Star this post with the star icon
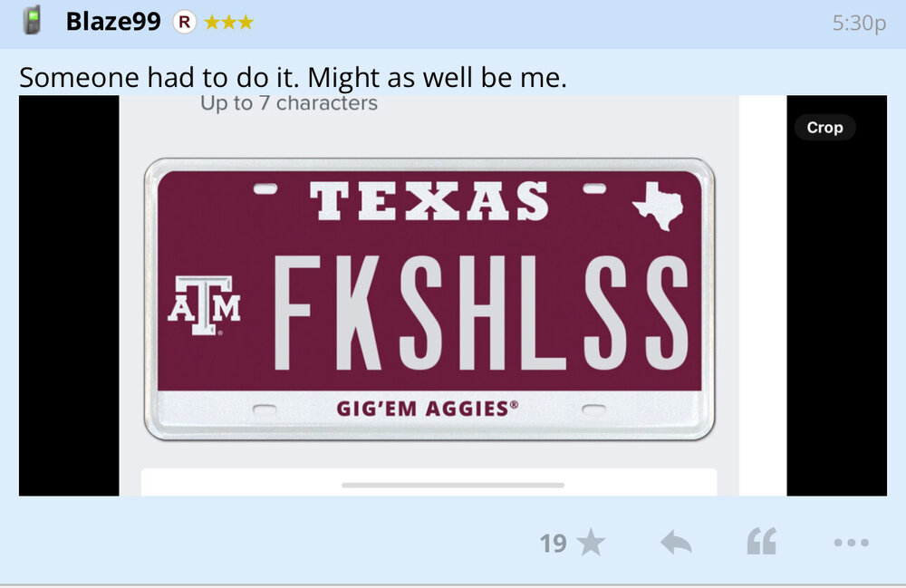The height and width of the screenshot is (588, 906). pos(591,543)
